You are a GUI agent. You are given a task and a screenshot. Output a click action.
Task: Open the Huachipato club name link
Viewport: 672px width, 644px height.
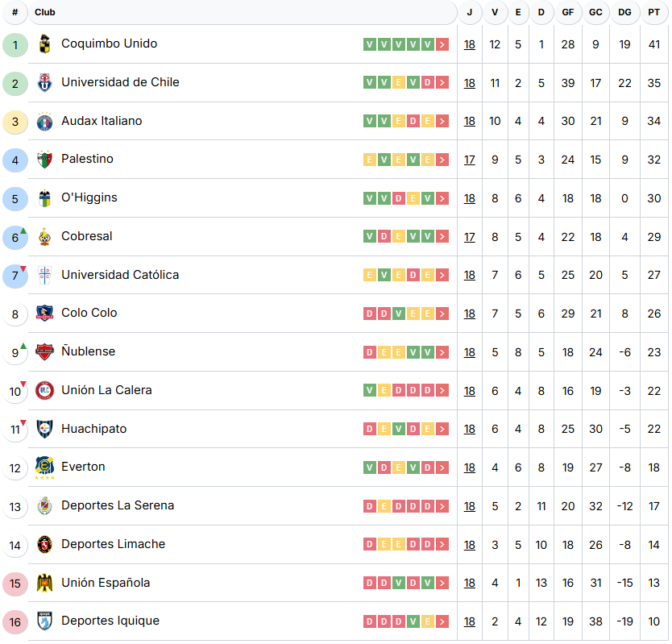[94, 429]
